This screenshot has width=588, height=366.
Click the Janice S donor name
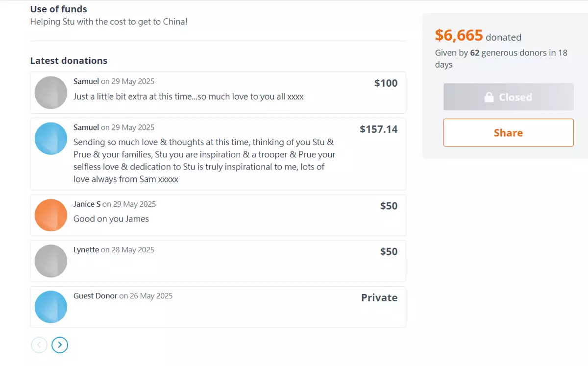click(x=87, y=204)
